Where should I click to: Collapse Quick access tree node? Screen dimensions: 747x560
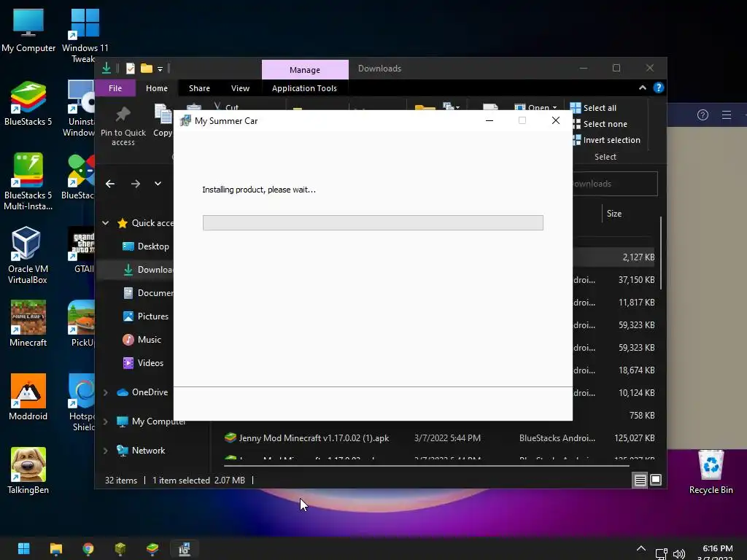(x=105, y=223)
